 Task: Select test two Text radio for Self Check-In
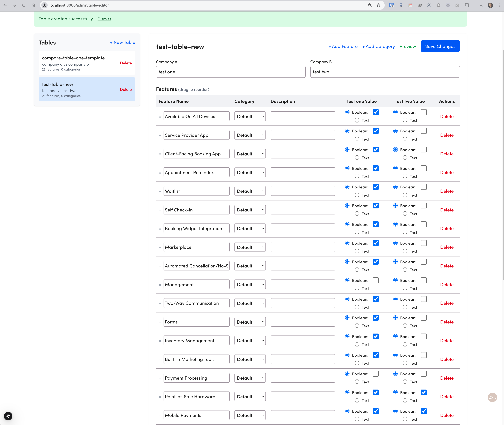pos(405,214)
